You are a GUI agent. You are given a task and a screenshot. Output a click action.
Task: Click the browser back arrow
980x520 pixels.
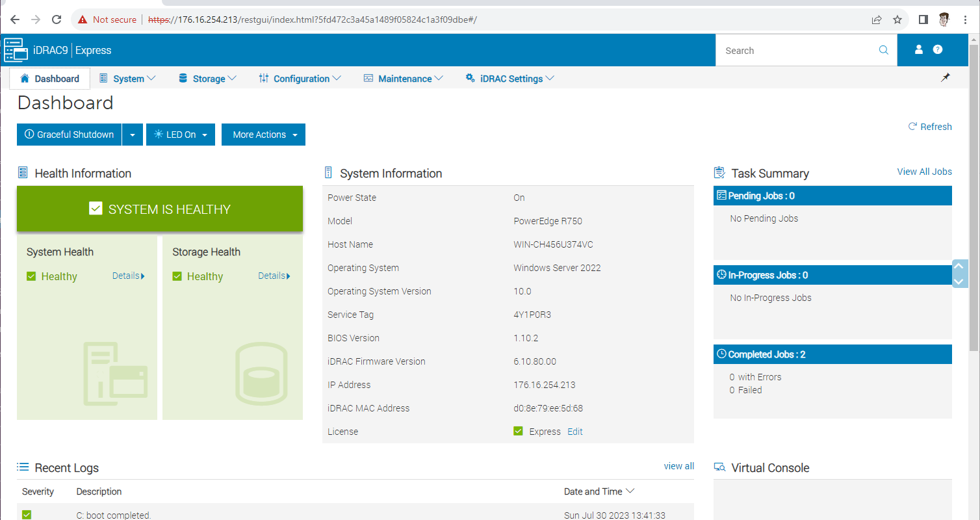click(16, 19)
